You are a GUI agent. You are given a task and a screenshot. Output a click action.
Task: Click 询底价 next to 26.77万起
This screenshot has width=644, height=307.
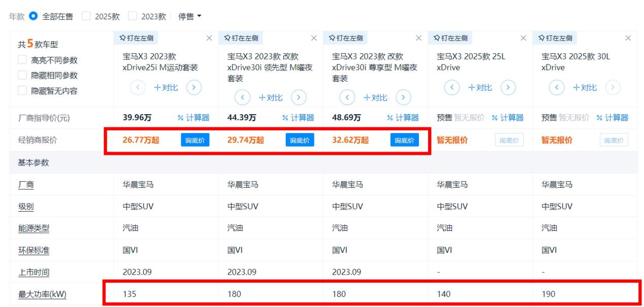(195, 140)
